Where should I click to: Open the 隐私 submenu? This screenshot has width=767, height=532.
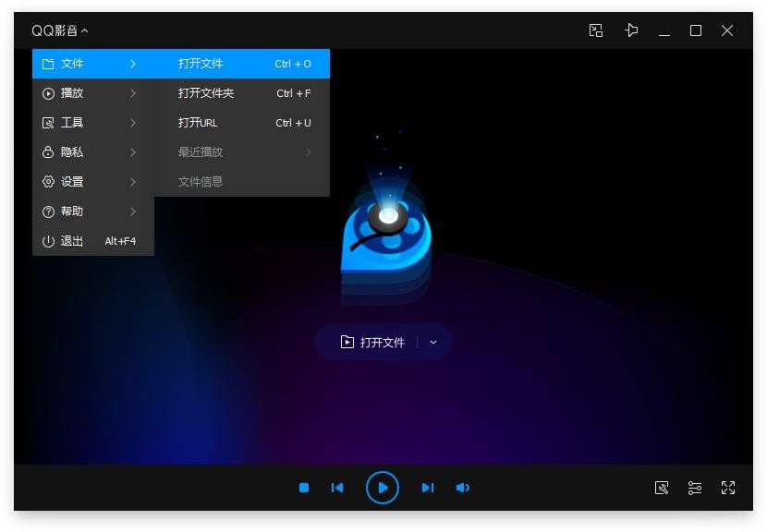click(x=93, y=152)
